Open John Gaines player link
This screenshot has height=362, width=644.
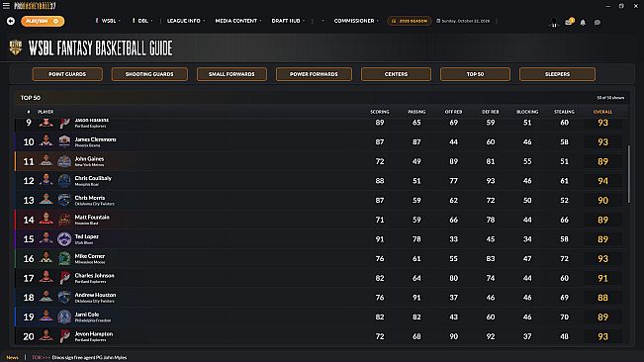pos(89,159)
